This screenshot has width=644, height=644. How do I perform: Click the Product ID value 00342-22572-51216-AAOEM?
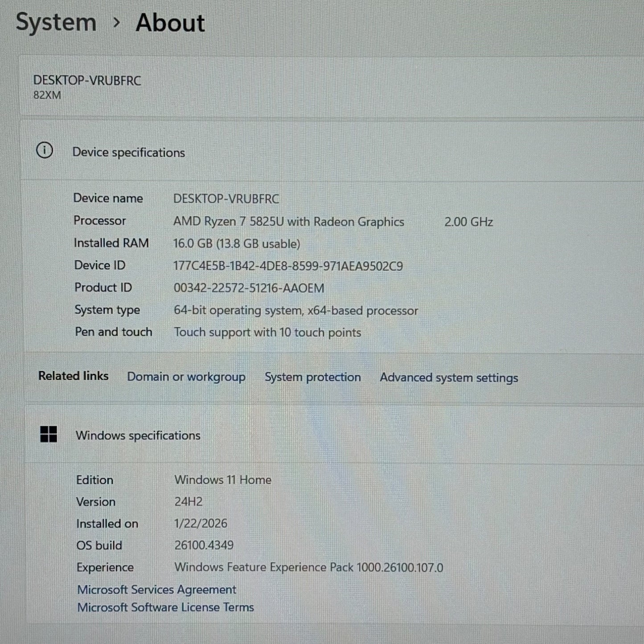tap(249, 288)
